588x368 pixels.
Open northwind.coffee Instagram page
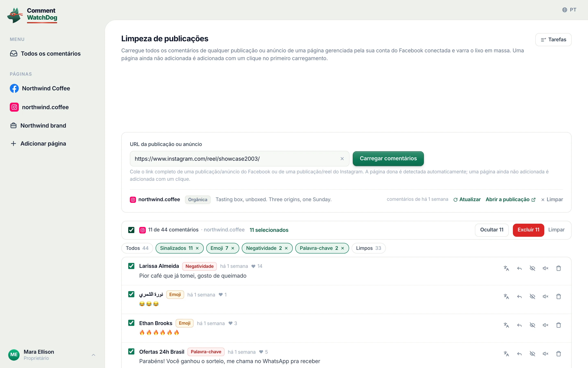[39, 107]
